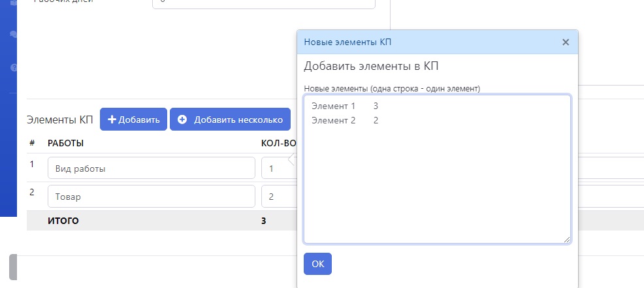644x288 pixels.
Task: Click the Новые элементы label above textarea
Action: pyautogui.click(x=392, y=88)
